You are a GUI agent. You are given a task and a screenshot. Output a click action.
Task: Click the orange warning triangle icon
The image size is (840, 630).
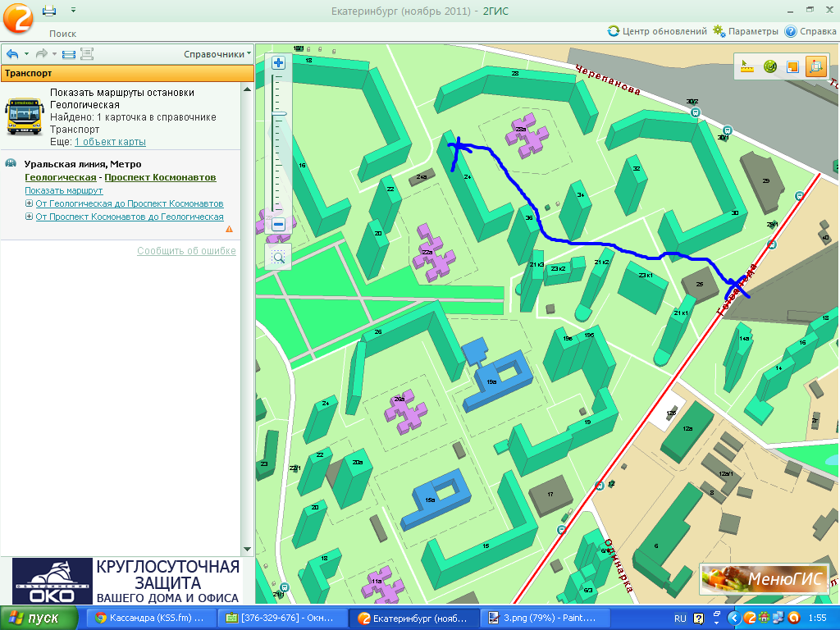(230, 229)
